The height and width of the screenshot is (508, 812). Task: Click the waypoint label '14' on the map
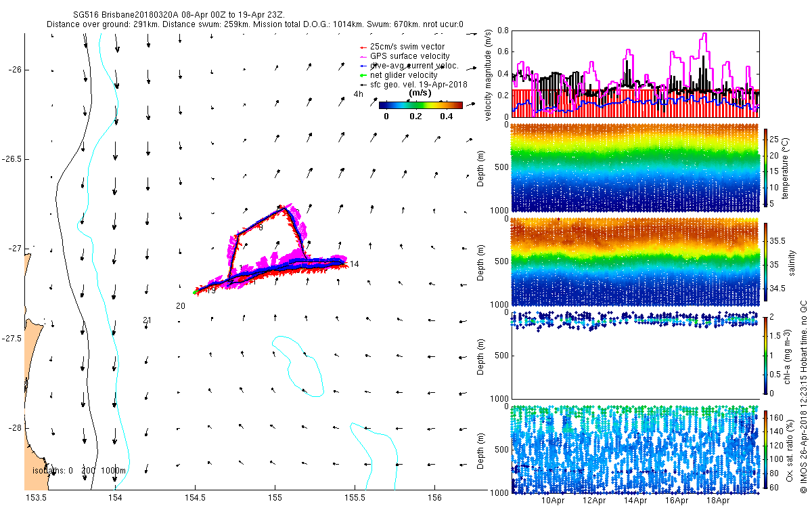[354, 264]
